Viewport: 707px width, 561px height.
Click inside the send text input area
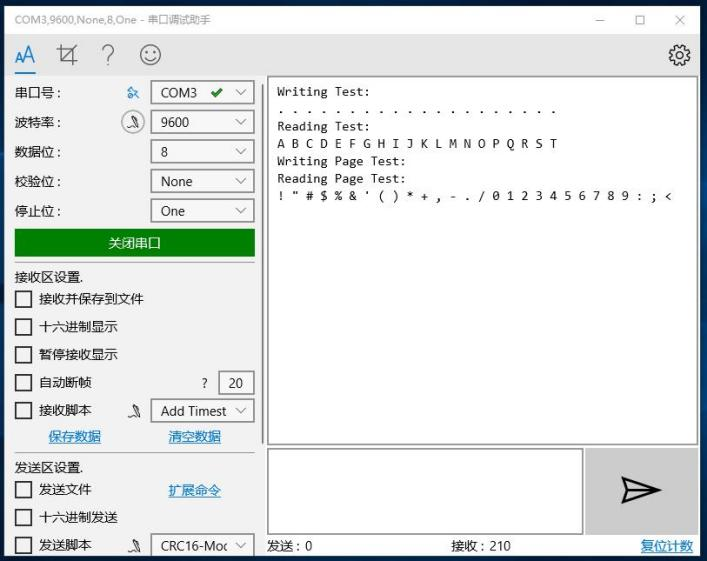coord(425,490)
